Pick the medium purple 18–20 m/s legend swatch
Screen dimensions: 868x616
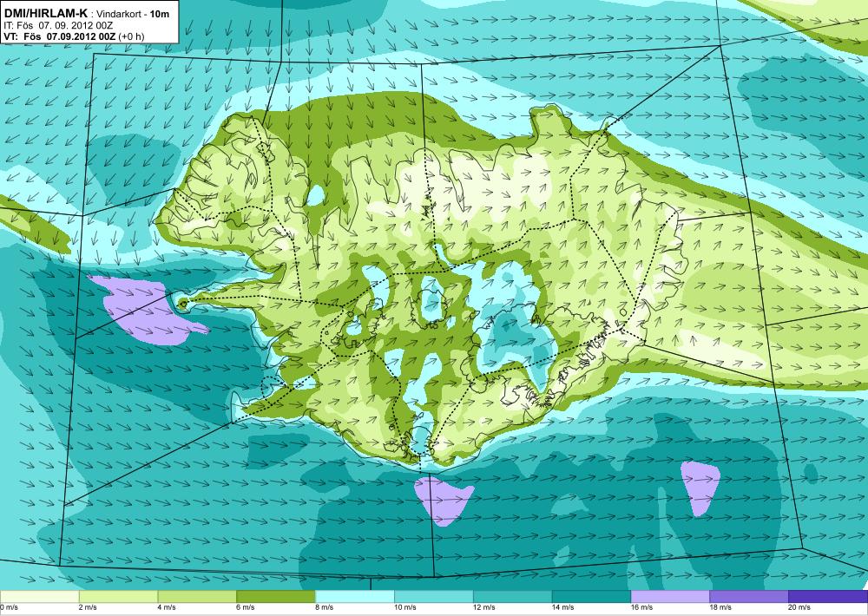(x=750, y=596)
